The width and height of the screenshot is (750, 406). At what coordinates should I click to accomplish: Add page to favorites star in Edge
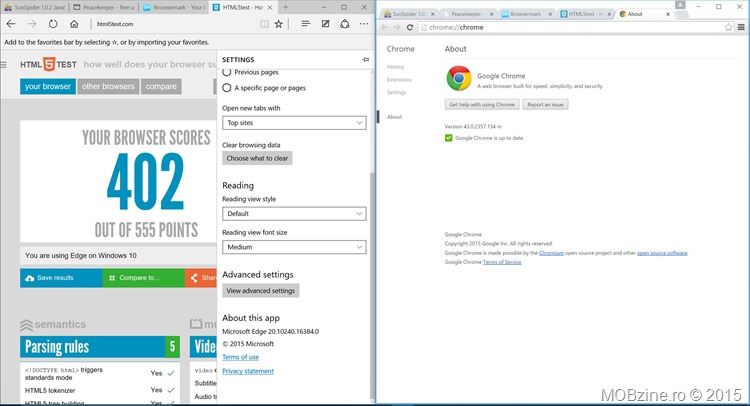pyautogui.click(x=278, y=24)
